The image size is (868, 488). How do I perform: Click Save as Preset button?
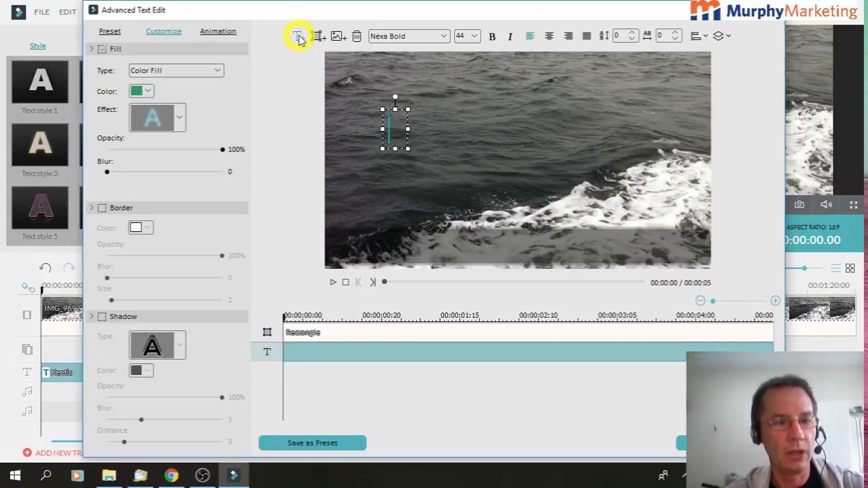312,443
